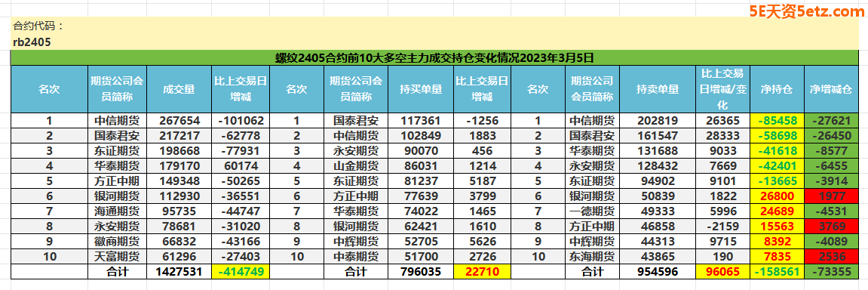Select the 持卖单量 column header
868x290 pixels.
click(x=657, y=89)
